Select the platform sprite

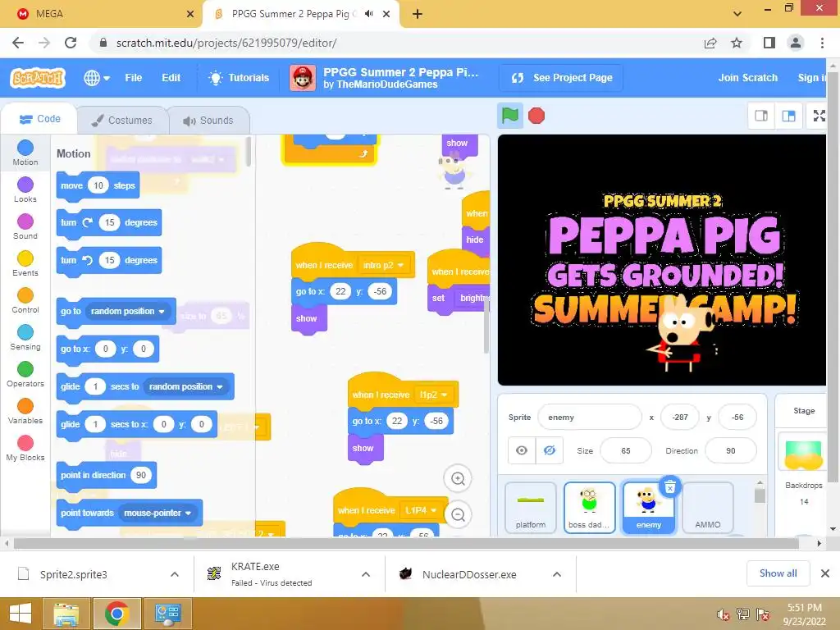click(531, 508)
